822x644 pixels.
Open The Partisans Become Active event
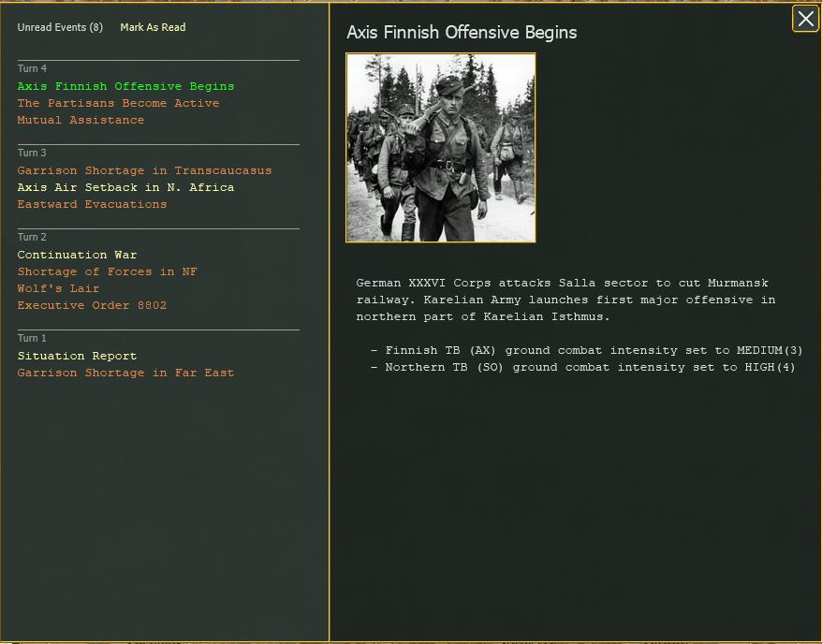[119, 103]
